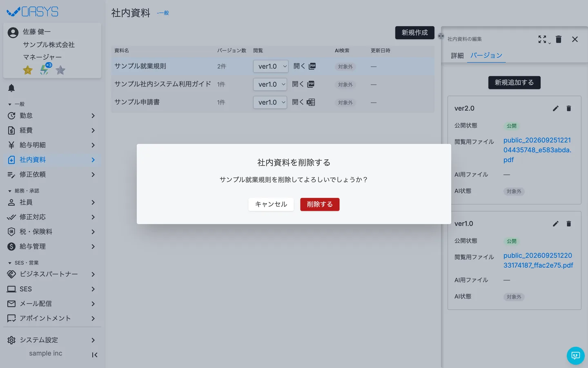Click the OASYS logo
The width and height of the screenshot is (588, 368).
[33, 11]
